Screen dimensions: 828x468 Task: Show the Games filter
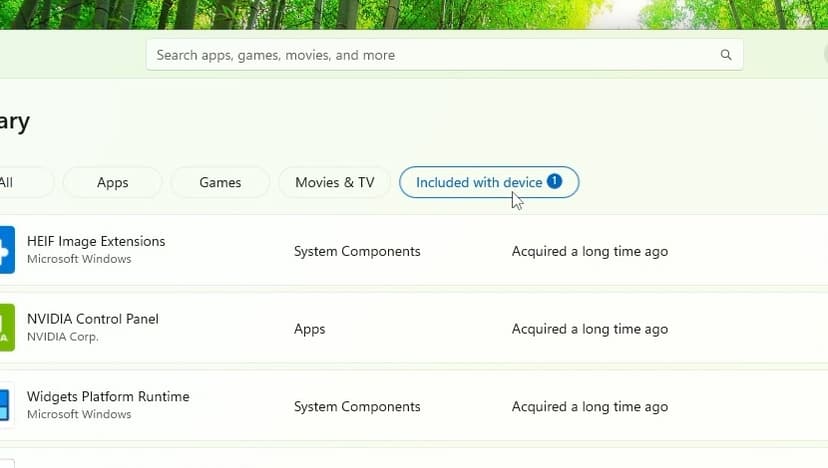coord(220,182)
